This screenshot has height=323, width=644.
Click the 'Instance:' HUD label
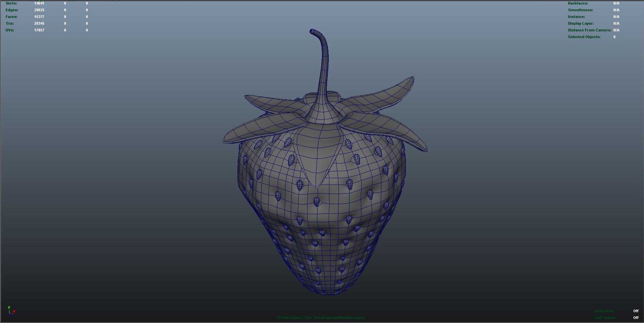point(576,17)
